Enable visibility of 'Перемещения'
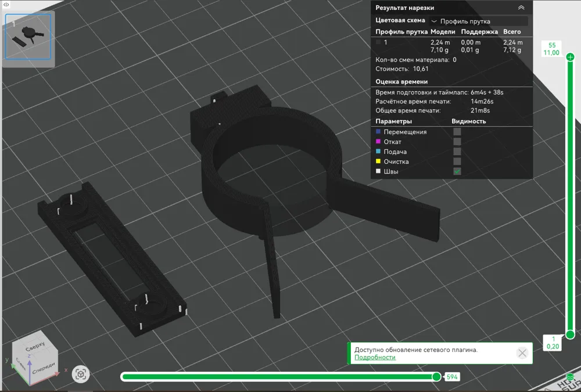Screen dimensions: 581x392 point(457,131)
